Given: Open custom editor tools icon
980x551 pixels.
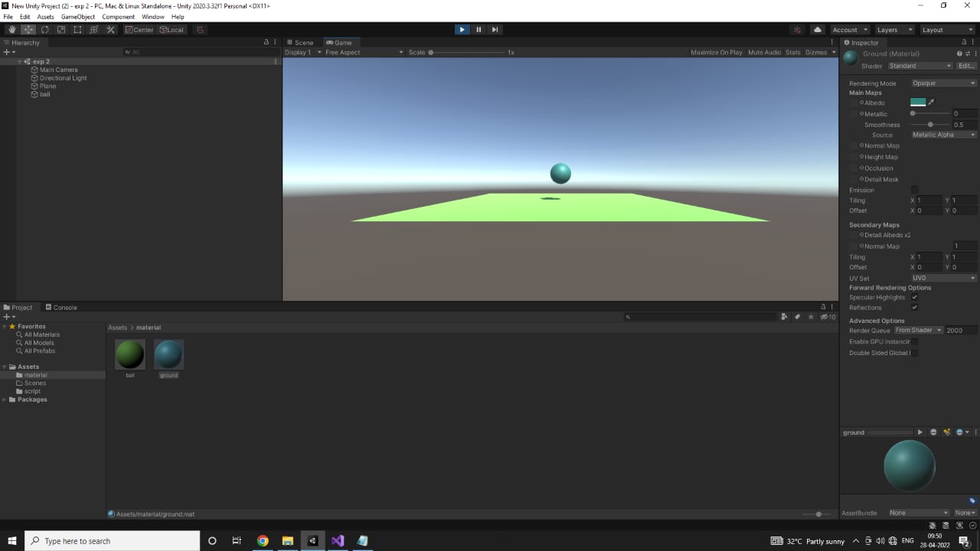Looking at the screenshot, I should point(110,30).
